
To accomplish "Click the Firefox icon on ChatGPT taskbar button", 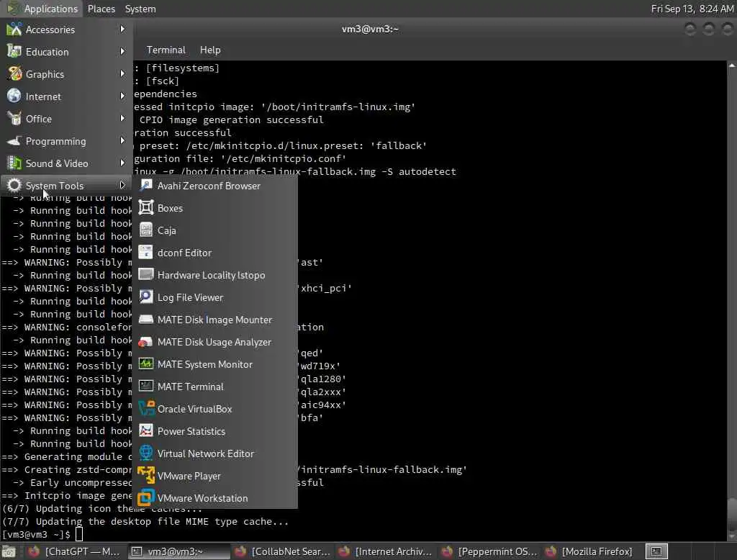I will pos(34,551).
